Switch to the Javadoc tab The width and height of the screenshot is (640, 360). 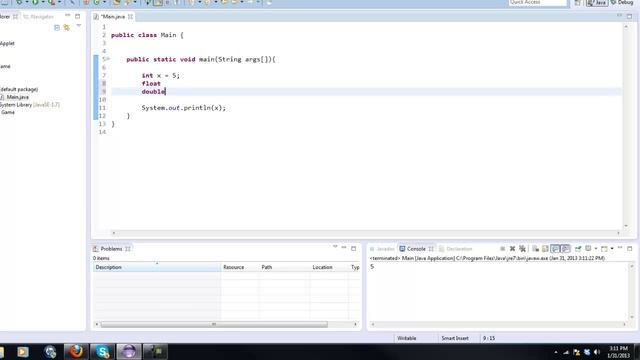tap(382, 249)
